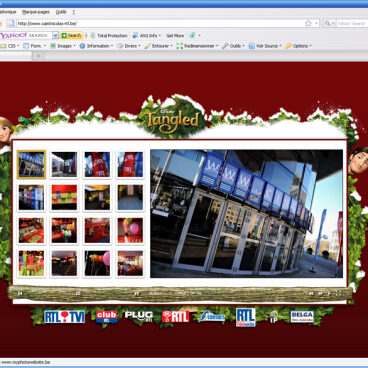Select third thumbnail in the second row
Viewport: 368px width, 368px height.
click(x=97, y=198)
